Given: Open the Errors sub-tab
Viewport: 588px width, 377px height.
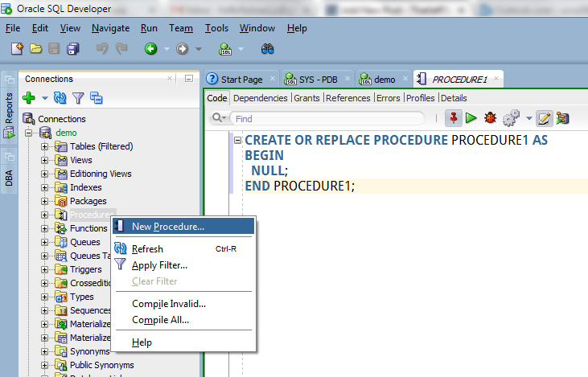Looking at the screenshot, I should (x=389, y=98).
